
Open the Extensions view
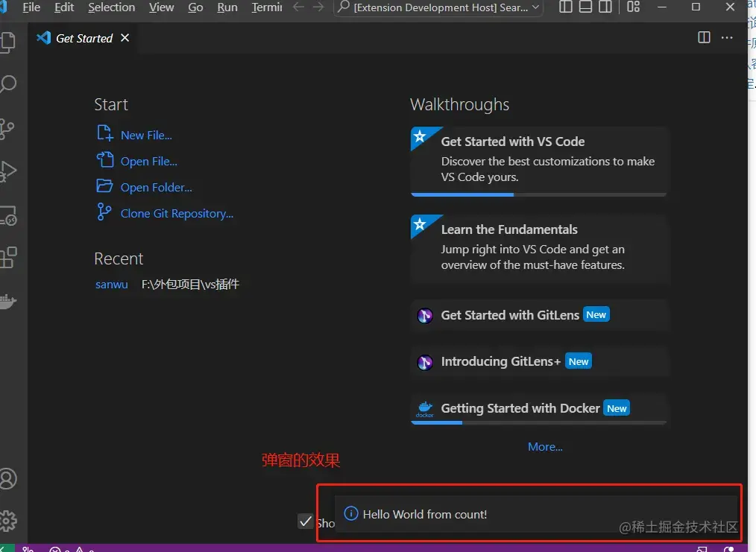pyautogui.click(x=8, y=257)
